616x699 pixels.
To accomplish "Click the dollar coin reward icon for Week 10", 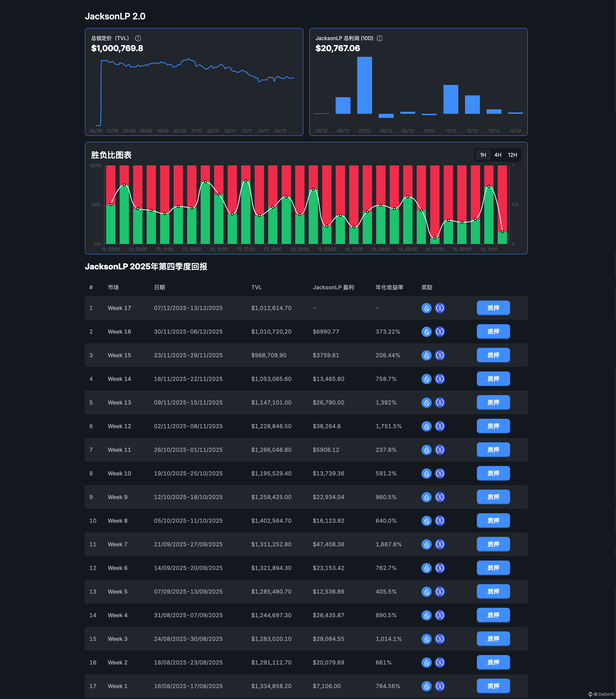I will [x=440, y=473].
